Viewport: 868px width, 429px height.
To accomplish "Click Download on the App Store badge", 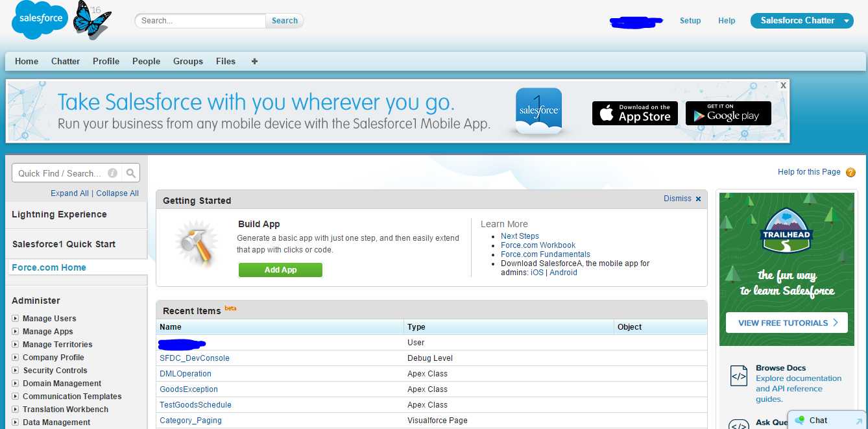I will [x=635, y=114].
